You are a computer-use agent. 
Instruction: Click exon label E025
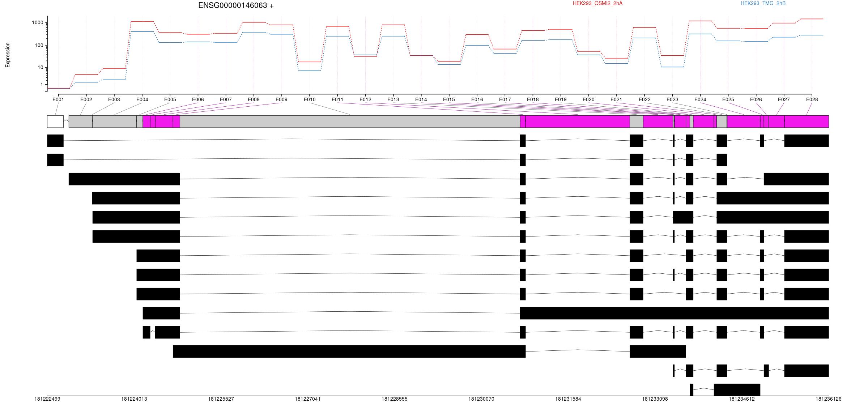click(x=728, y=99)
